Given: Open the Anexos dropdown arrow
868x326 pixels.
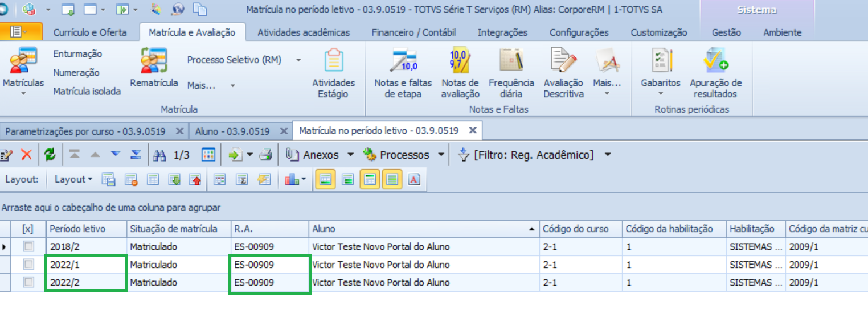Looking at the screenshot, I should click(x=350, y=155).
